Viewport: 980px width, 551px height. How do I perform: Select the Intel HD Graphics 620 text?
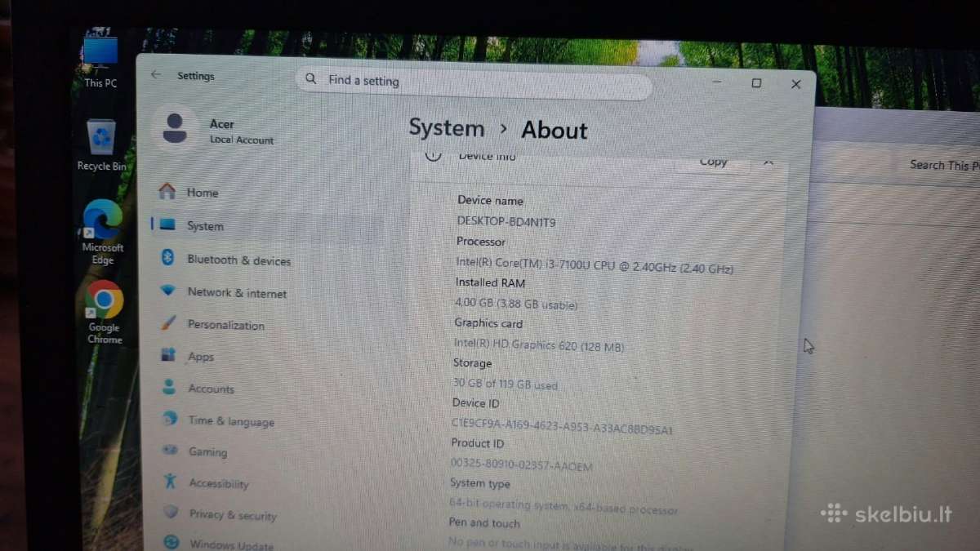click(x=539, y=344)
